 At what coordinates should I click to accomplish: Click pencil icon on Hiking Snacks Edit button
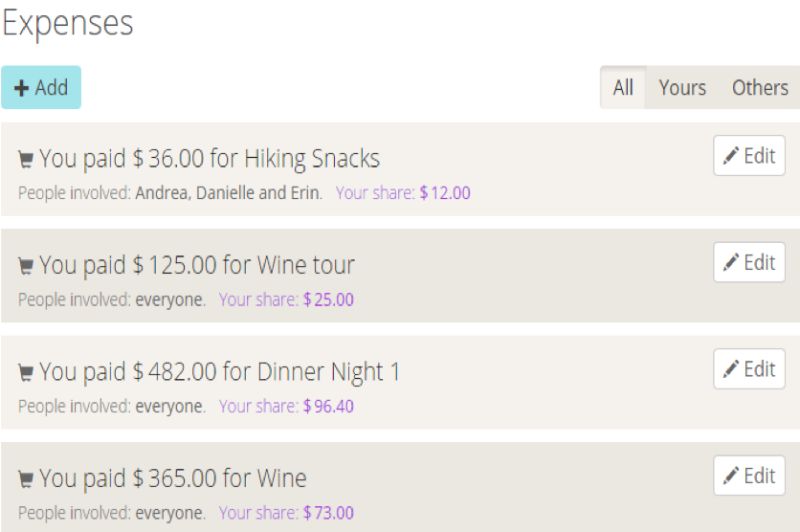pyautogui.click(x=731, y=156)
